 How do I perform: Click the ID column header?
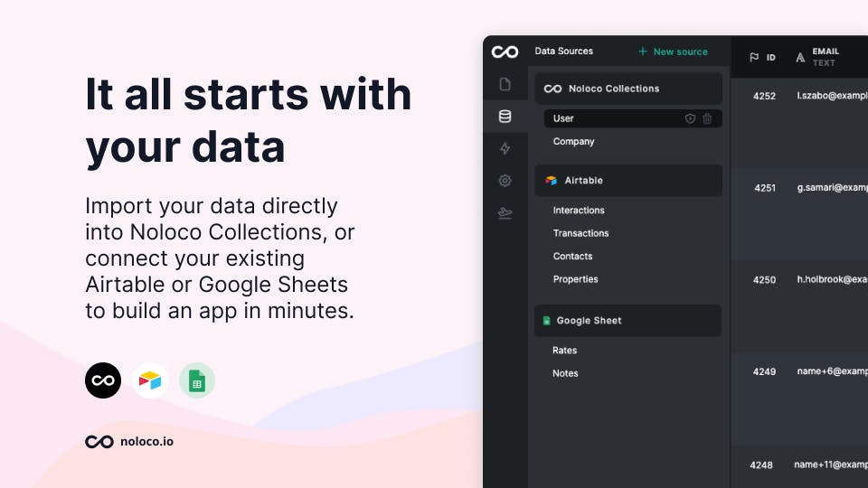[x=763, y=57]
